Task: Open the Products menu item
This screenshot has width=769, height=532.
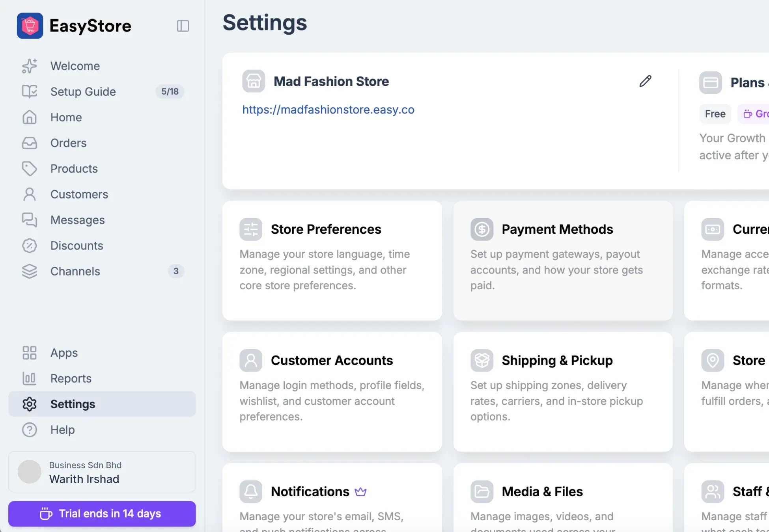Action: 102,168
